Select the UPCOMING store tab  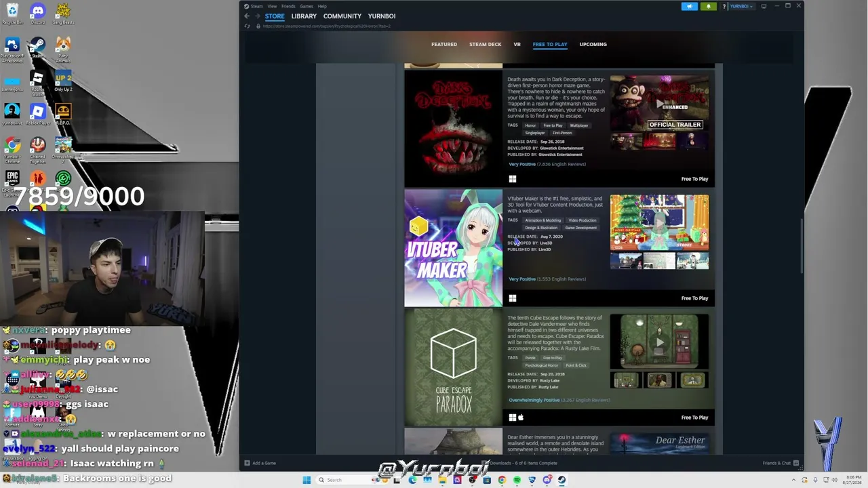pos(593,44)
